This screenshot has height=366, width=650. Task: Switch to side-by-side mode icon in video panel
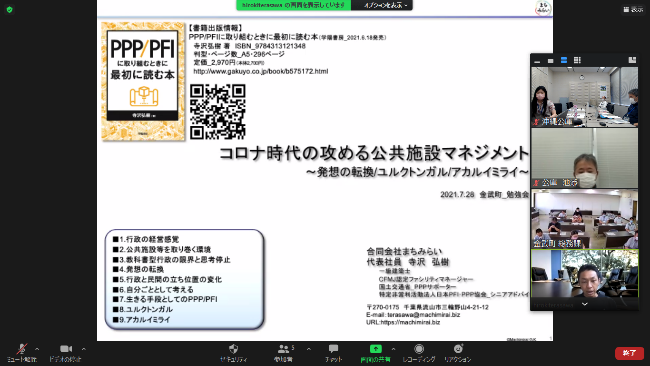click(632, 61)
